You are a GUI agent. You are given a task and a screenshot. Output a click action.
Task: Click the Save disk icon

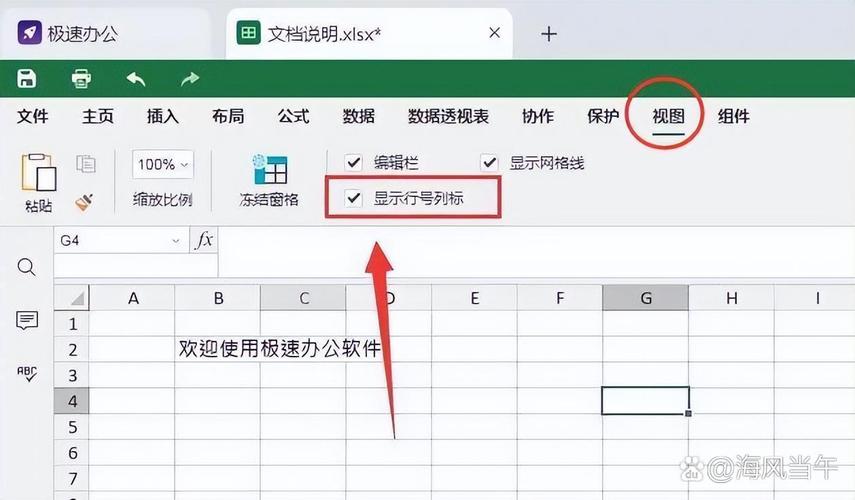(26, 79)
